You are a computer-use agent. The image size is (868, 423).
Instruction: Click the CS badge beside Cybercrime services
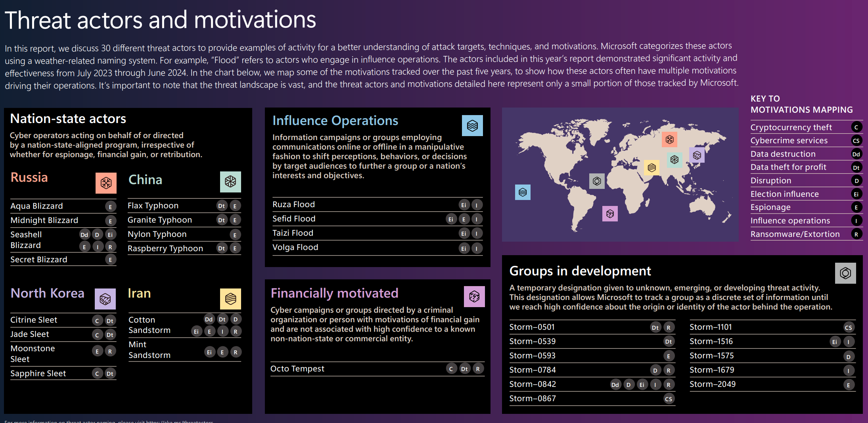[x=857, y=140]
